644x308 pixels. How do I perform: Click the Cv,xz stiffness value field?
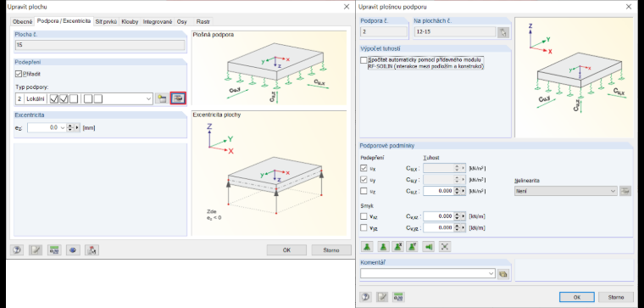click(x=438, y=216)
